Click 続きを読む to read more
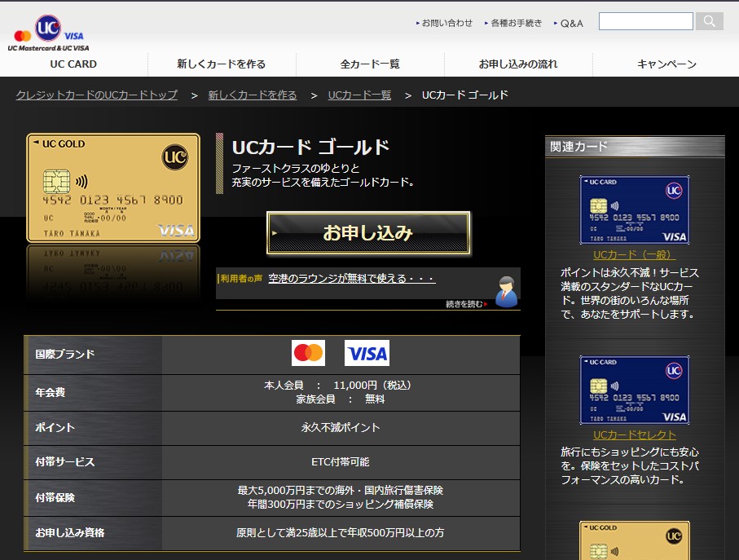Image resolution: width=739 pixels, height=560 pixels. [466, 304]
